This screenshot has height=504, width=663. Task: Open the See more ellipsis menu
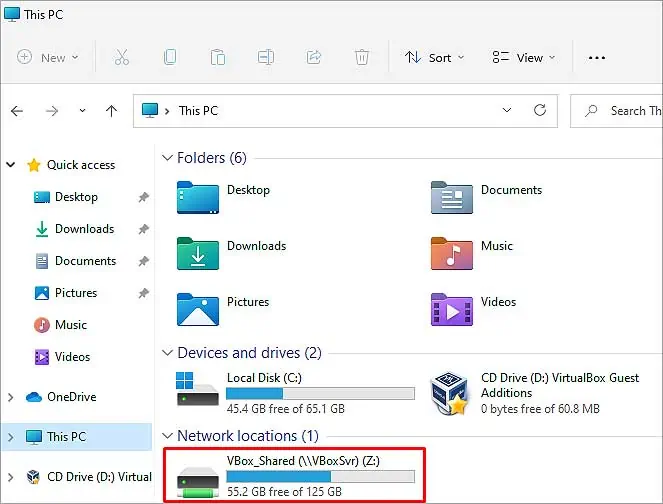coord(597,58)
